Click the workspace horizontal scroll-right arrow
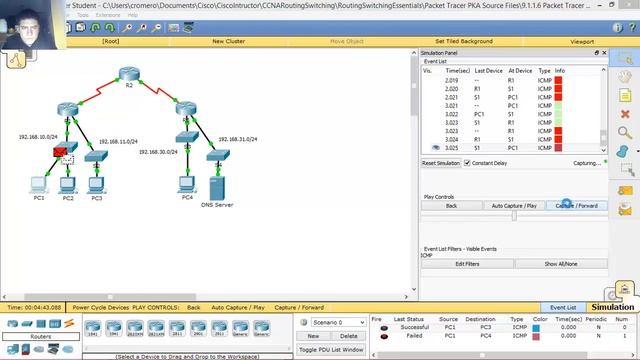The width and height of the screenshot is (640, 360). pos(406,297)
